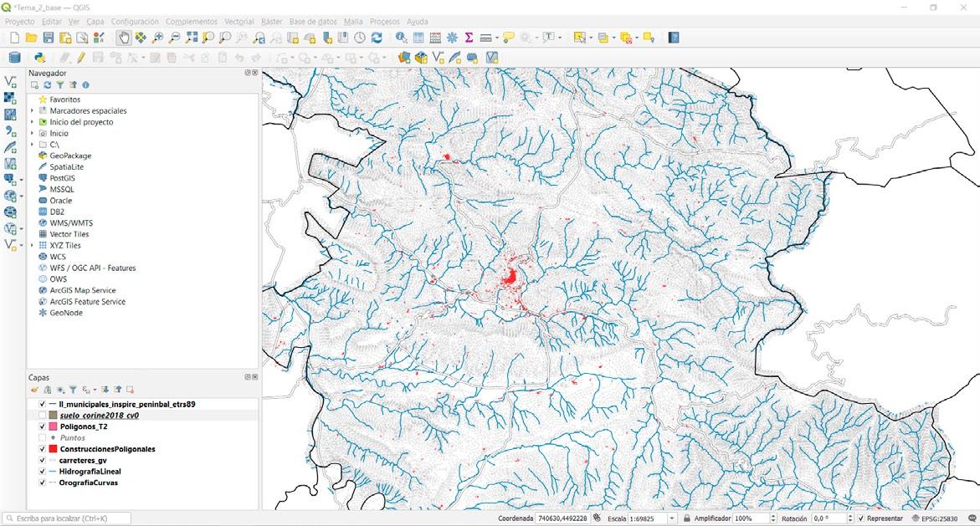Click the Zoom In magnifier tool
The image size is (980, 526).
[x=157, y=38]
